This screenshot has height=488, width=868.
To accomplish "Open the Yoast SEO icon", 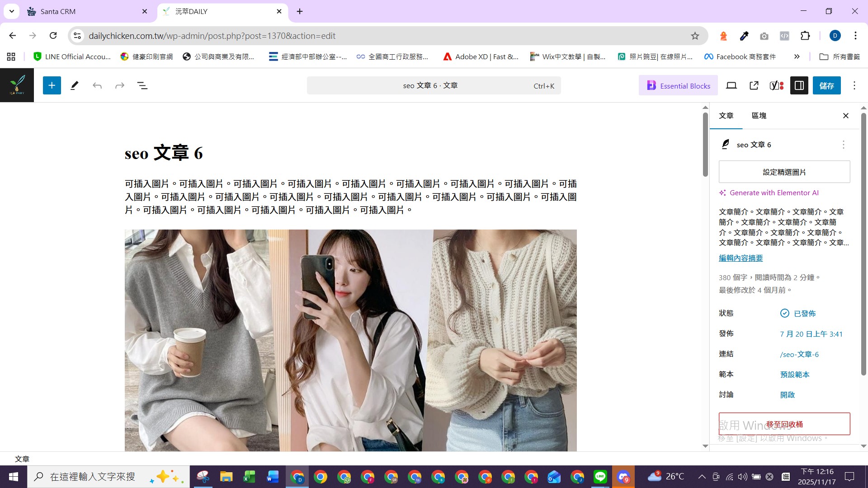I will point(776,85).
